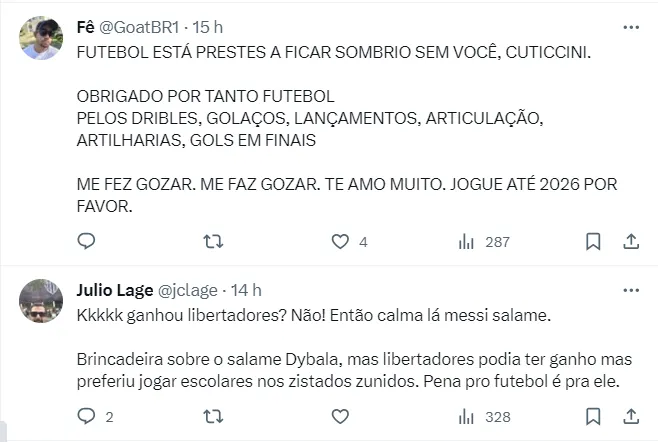Viewport: 658px width, 442px height.
Task: Share Julio Lage's tweet
Action: (x=631, y=416)
